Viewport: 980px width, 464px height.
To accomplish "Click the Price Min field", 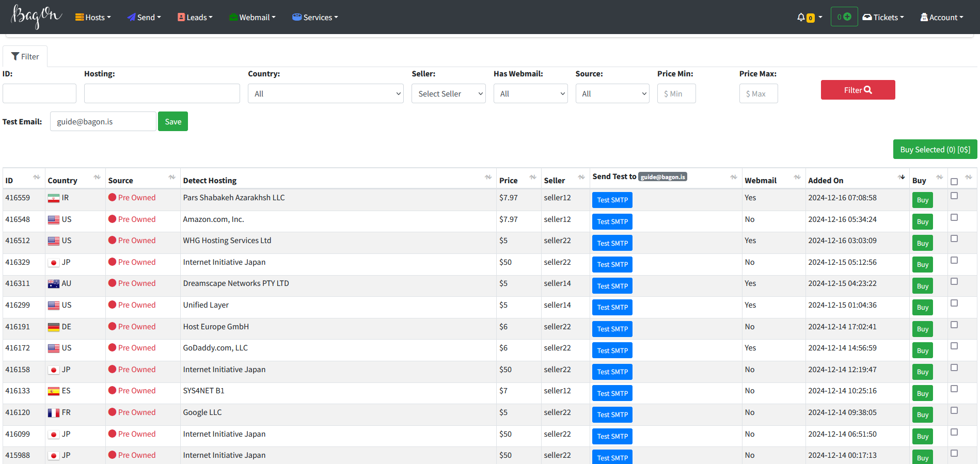I will coord(676,93).
